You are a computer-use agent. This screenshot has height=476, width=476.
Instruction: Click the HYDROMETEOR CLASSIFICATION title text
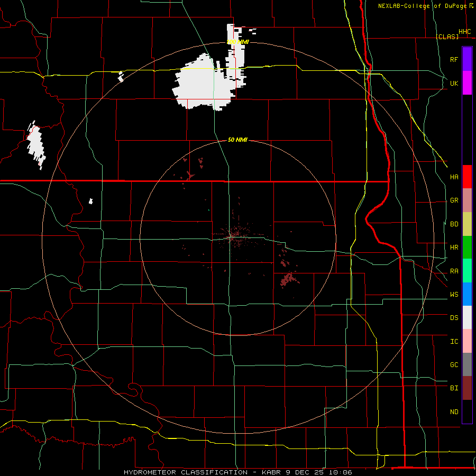pos(186,472)
